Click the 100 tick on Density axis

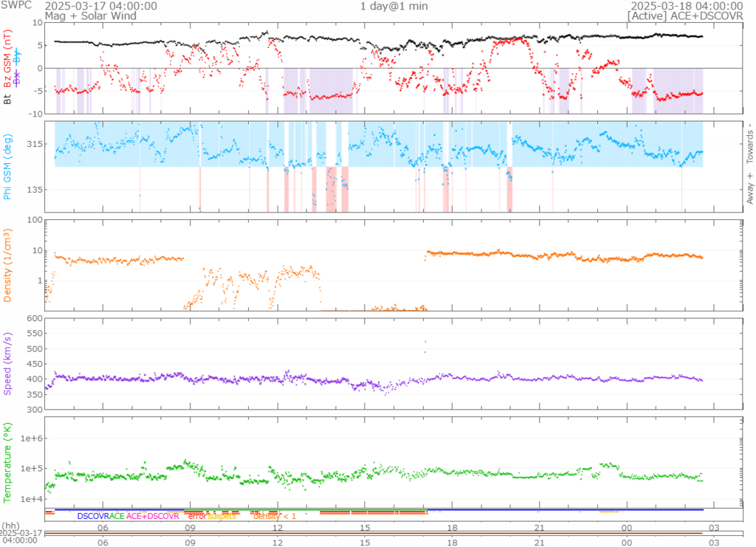point(35,220)
